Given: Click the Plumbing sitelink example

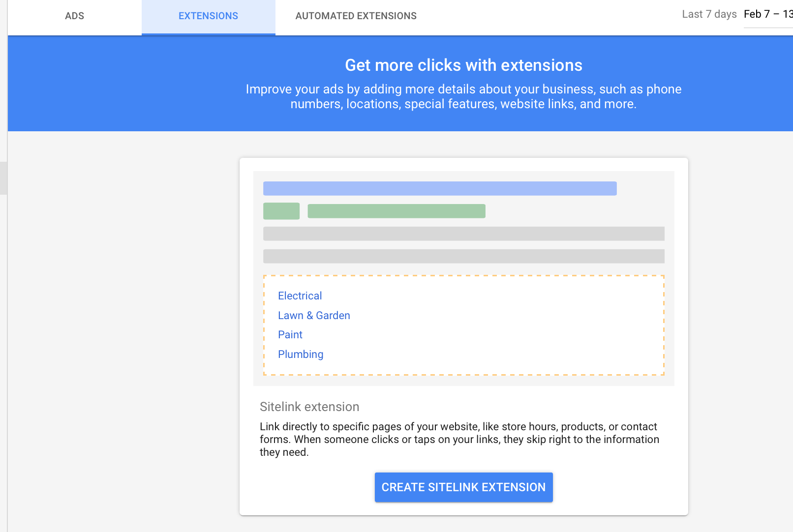Looking at the screenshot, I should tap(301, 355).
